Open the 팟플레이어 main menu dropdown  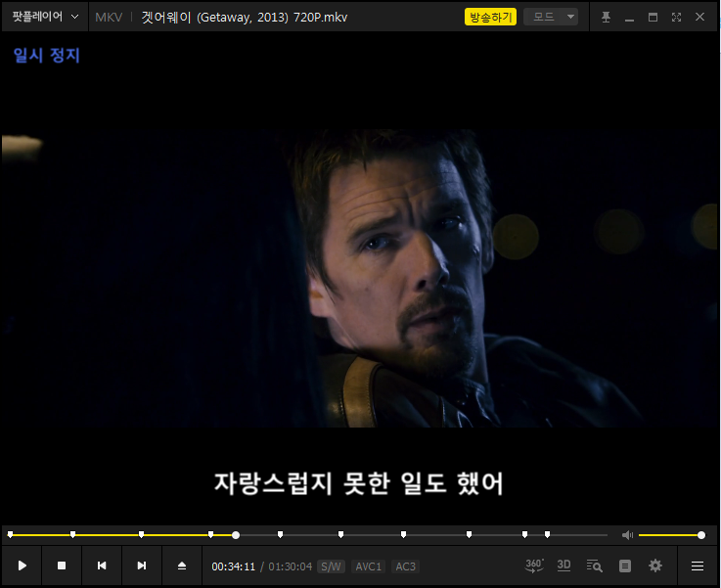[x=45, y=17]
